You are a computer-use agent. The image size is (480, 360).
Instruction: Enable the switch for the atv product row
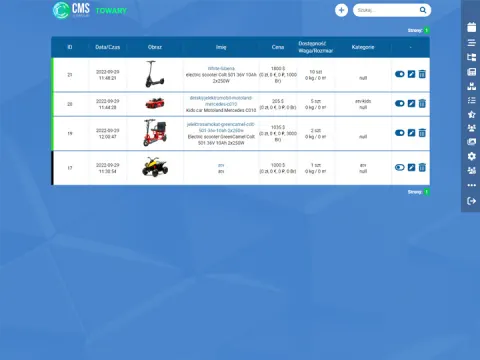(399, 167)
